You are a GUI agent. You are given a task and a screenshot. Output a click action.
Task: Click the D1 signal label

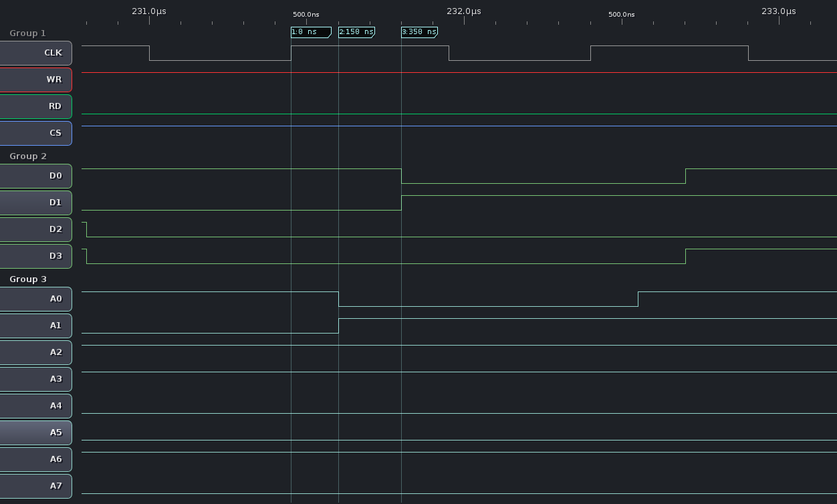[x=35, y=203]
